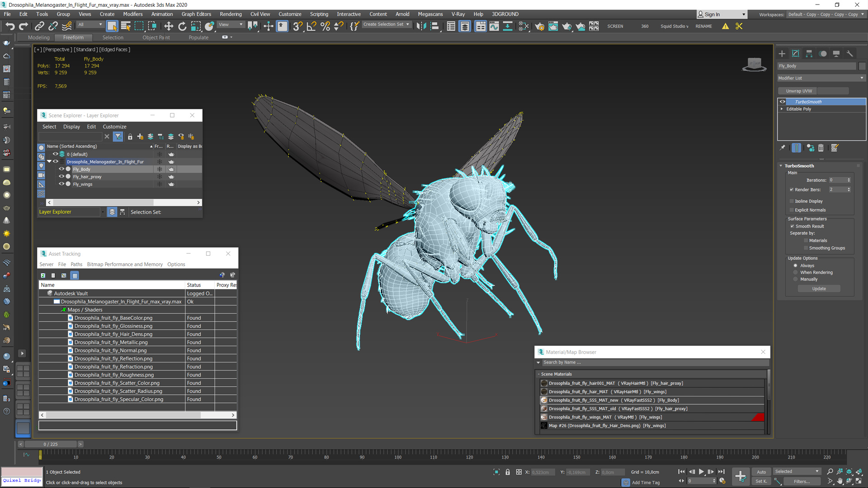Select the Rotate tool icon
868x488 pixels.
(x=183, y=26)
